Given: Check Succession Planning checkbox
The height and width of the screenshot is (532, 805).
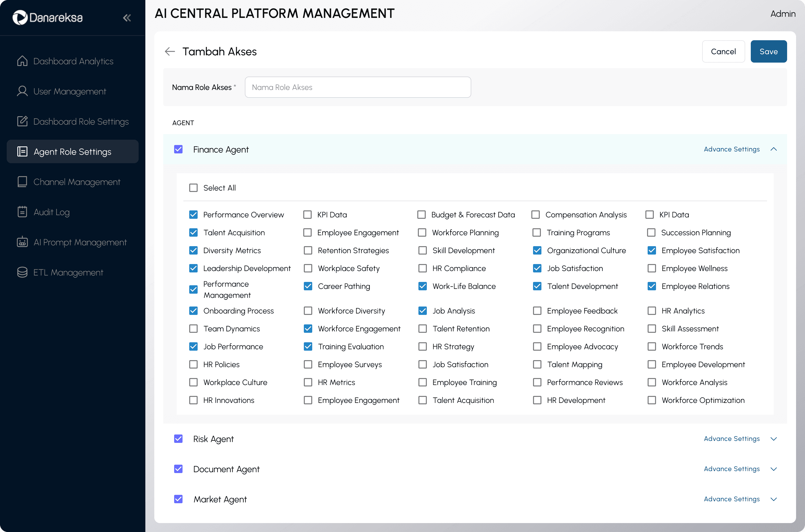Looking at the screenshot, I should pyautogui.click(x=651, y=232).
